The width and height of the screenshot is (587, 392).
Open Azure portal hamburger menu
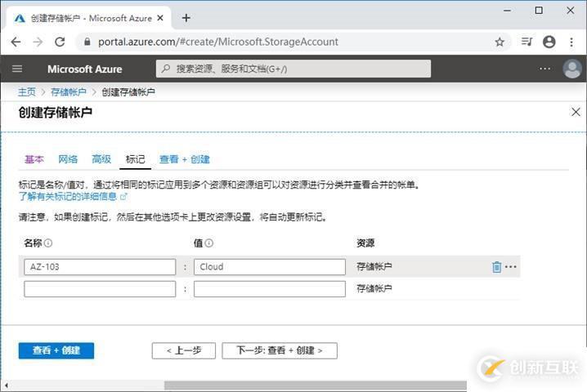(17, 69)
